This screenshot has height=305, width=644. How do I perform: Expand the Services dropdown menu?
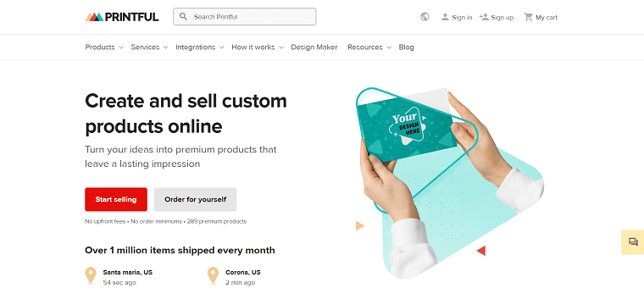click(x=149, y=47)
